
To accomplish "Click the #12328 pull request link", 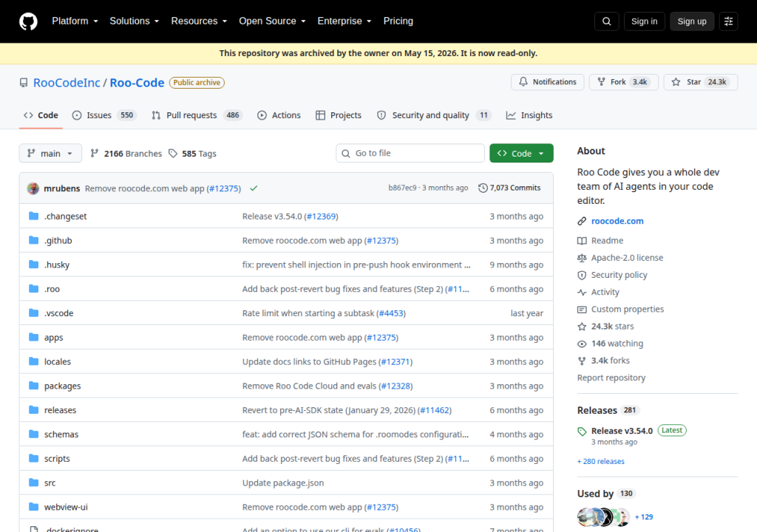I will [396, 386].
